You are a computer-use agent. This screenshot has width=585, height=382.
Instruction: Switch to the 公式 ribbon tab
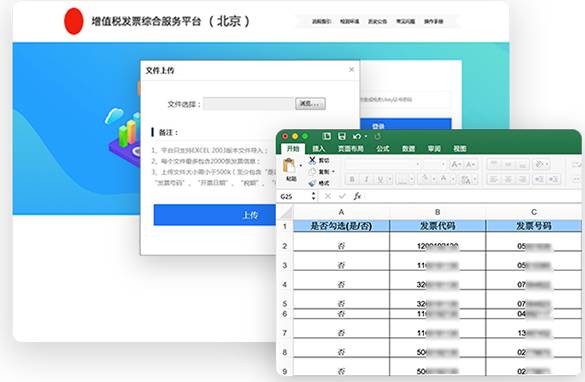point(383,149)
